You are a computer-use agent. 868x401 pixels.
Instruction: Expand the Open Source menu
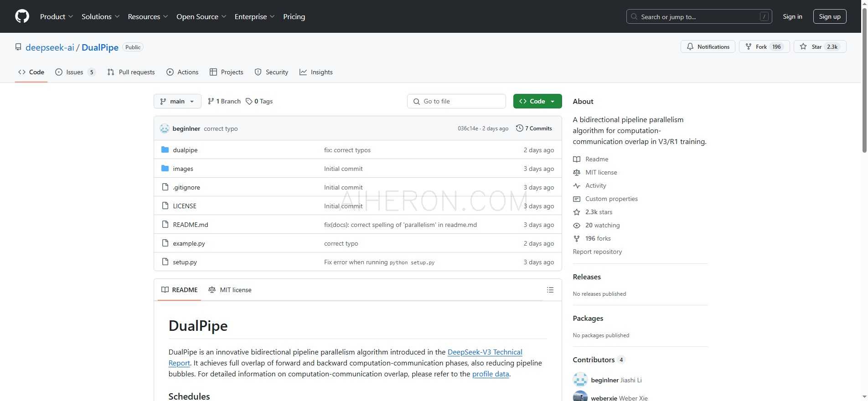tap(201, 16)
